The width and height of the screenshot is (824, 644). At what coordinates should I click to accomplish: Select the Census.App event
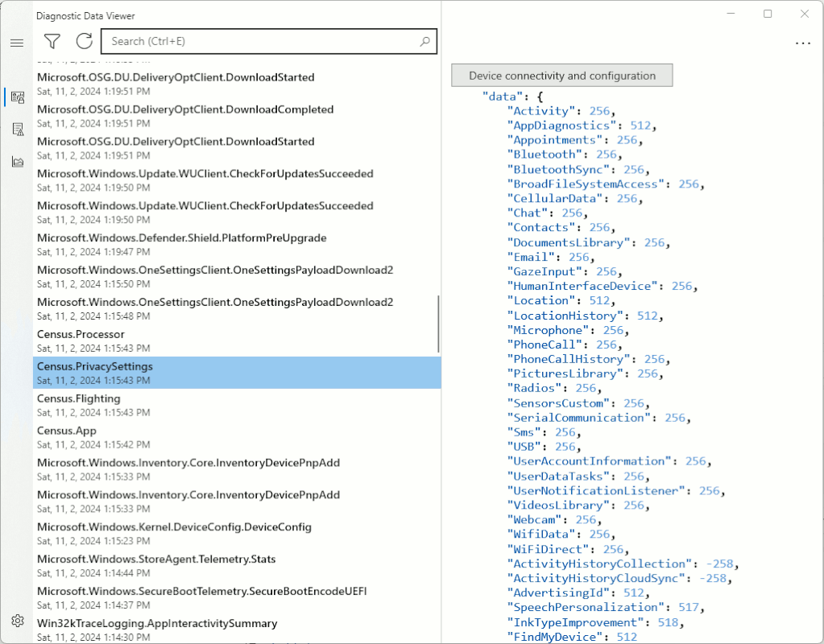[x=237, y=437]
